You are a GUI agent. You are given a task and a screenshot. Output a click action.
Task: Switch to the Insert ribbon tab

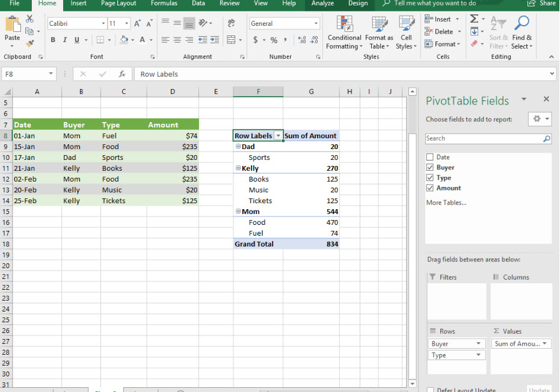click(x=78, y=4)
